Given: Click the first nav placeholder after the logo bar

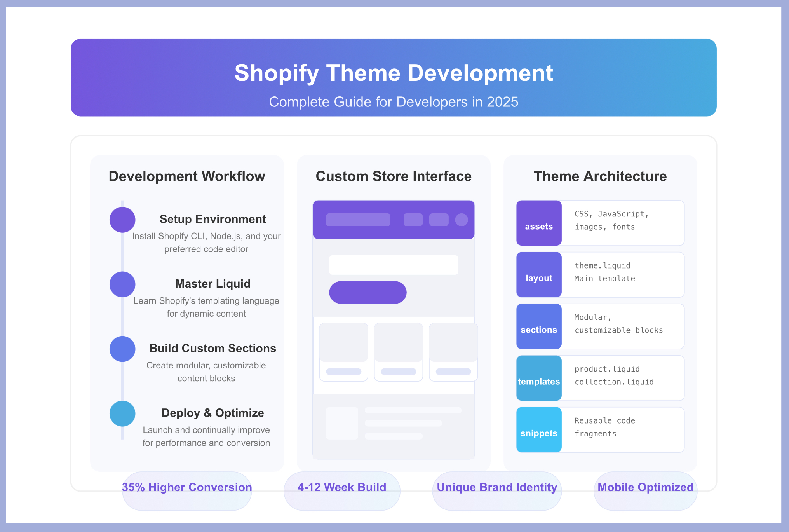Looking at the screenshot, I should tap(413, 220).
